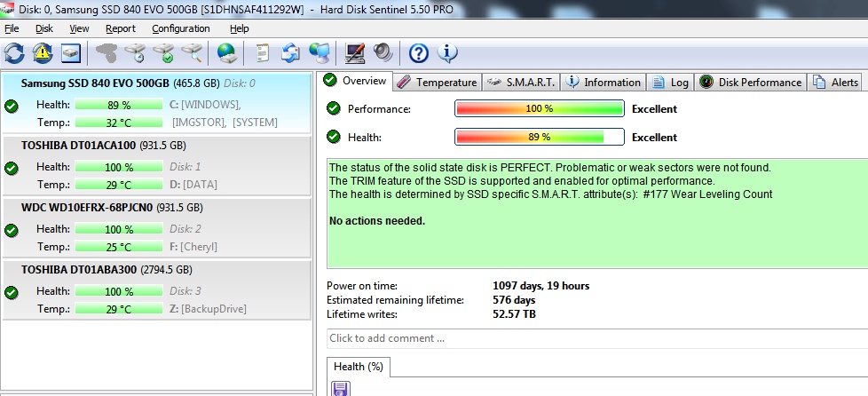Click the D: [DATA] partition label
This screenshot has height=396, width=868.
[x=193, y=185]
